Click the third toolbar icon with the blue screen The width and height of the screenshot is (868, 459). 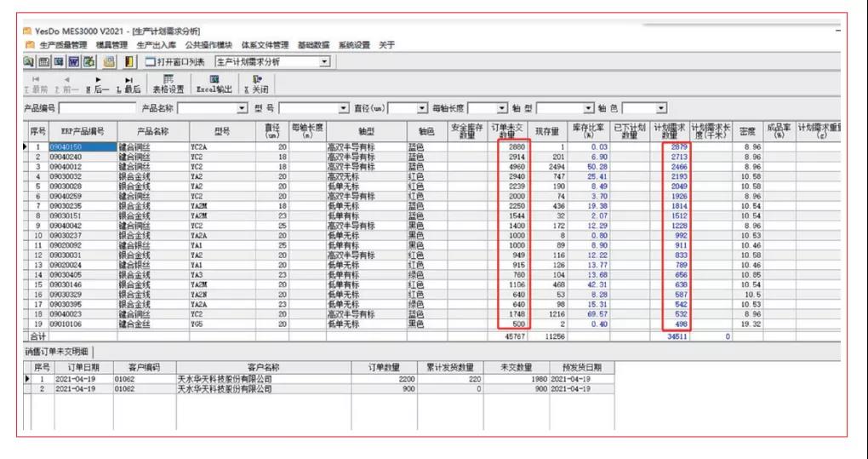[58, 61]
